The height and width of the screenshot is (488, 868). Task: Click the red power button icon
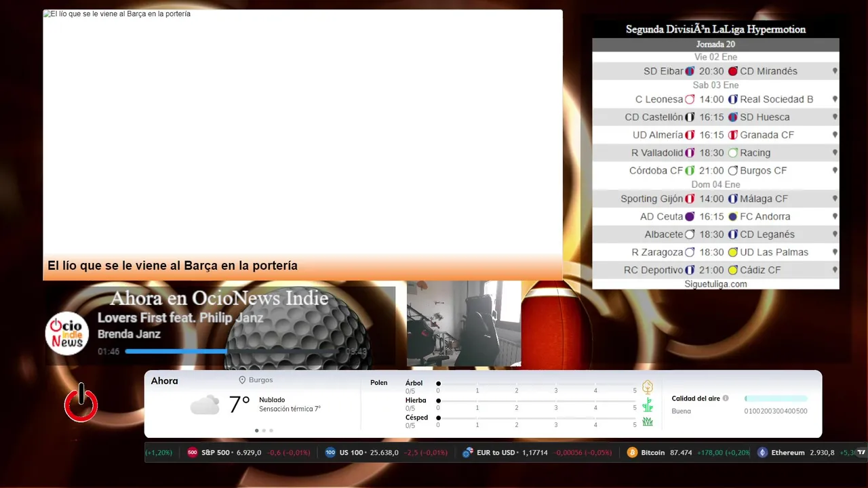click(81, 403)
